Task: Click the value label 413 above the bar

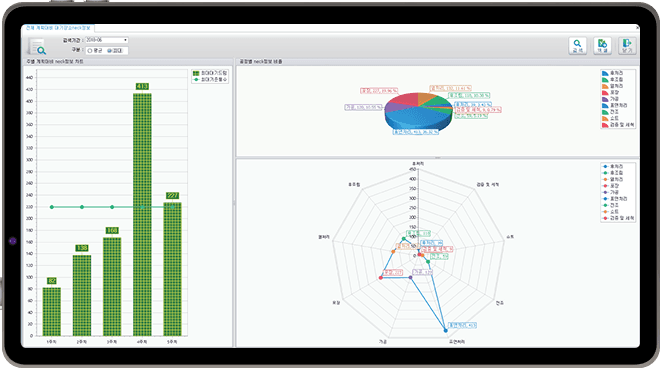Action: point(142,86)
